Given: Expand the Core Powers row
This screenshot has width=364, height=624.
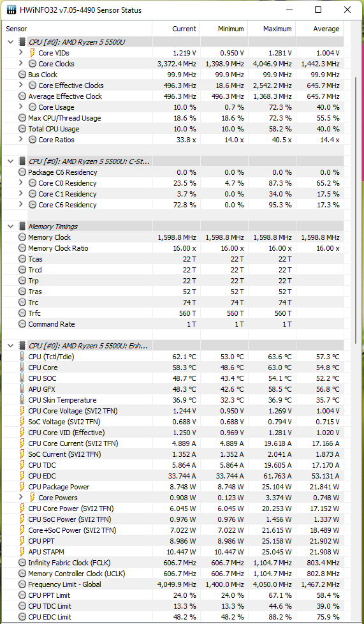Looking at the screenshot, I should coord(21,498).
